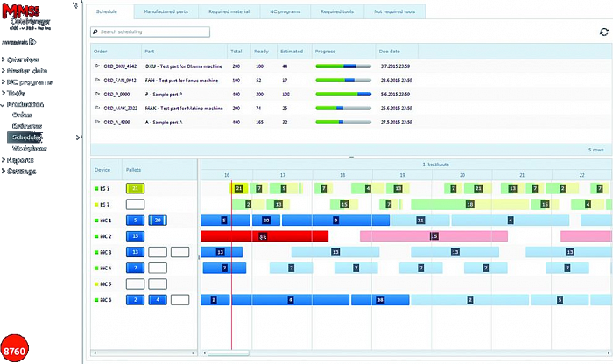Click the green status square for MC 1

96,220
